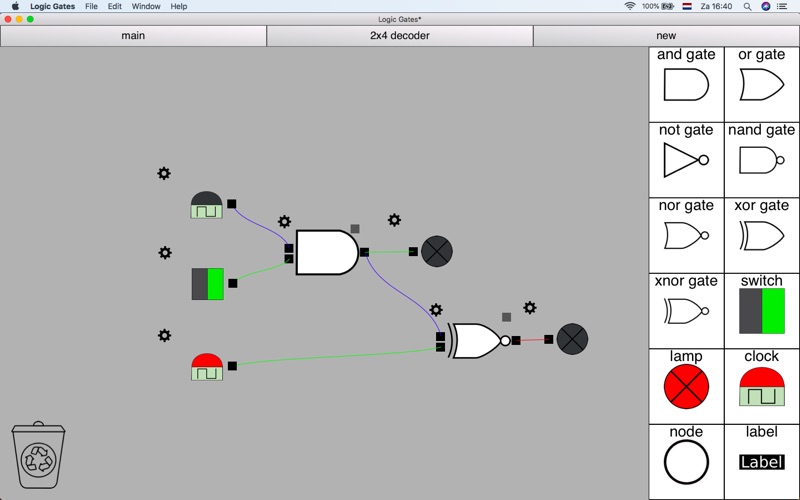The width and height of the screenshot is (800, 500).
Task: Open Spotlight search in the menu bar
Action: pyautogui.click(x=747, y=6)
